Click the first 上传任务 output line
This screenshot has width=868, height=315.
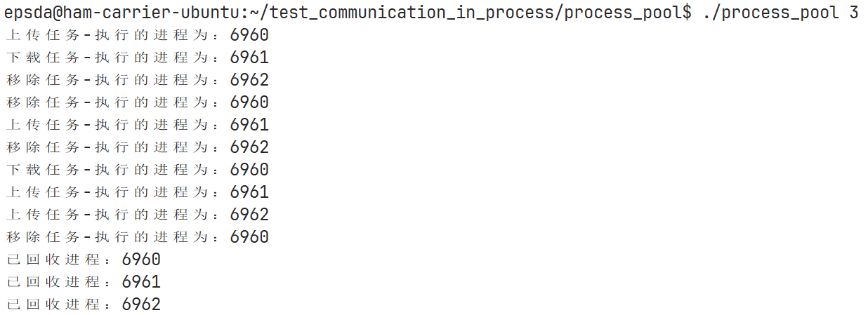click(137, 35)
